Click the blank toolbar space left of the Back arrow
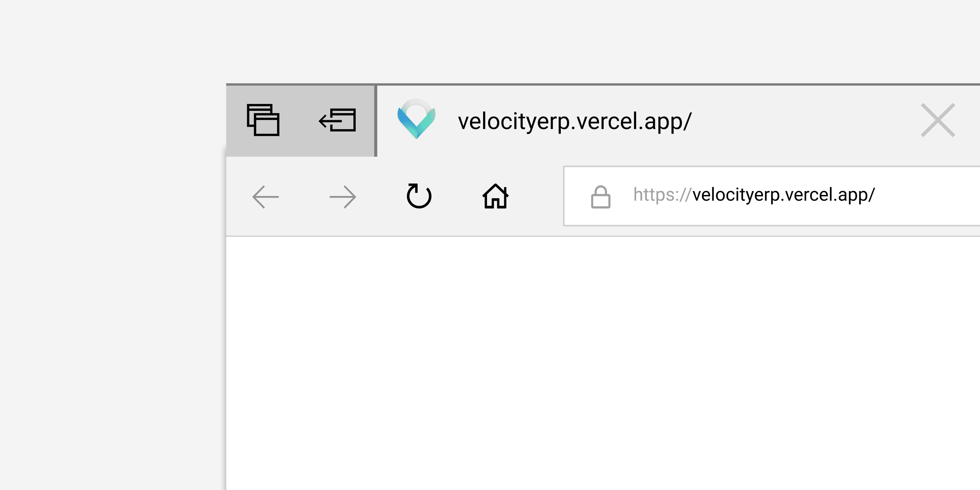 [x=238, y=197]
